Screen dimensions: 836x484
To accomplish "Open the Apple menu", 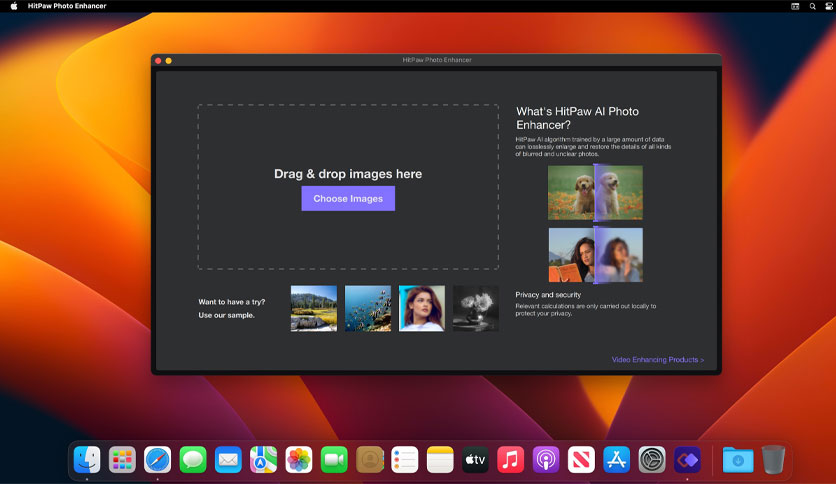I will point(14,6).
